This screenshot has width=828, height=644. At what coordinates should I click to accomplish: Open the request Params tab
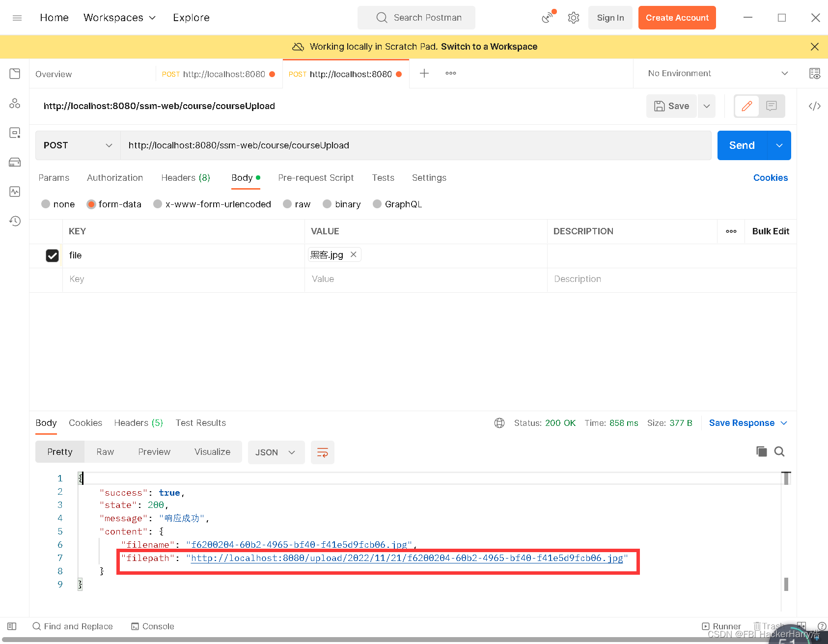tap(54, 178)
